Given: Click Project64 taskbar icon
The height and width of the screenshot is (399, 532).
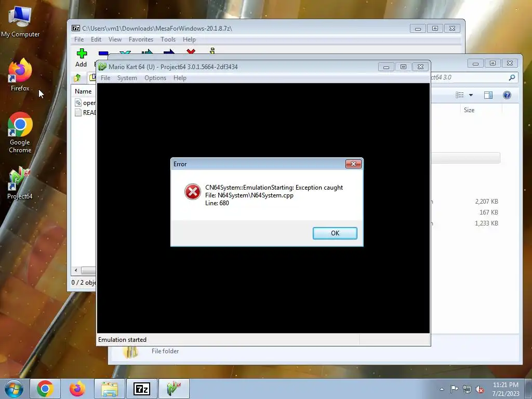Looking at the screenshot, I should 174,389.
